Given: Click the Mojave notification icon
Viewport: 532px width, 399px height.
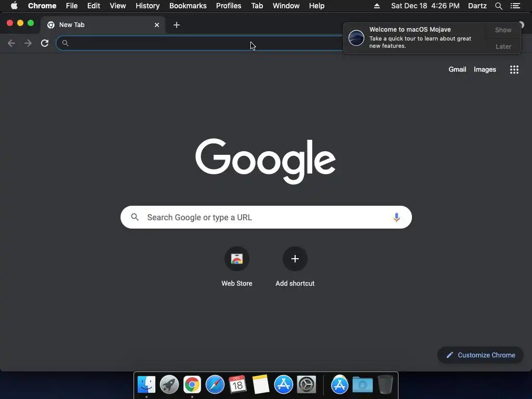Looking at the screenshot, I should (356, 37).
